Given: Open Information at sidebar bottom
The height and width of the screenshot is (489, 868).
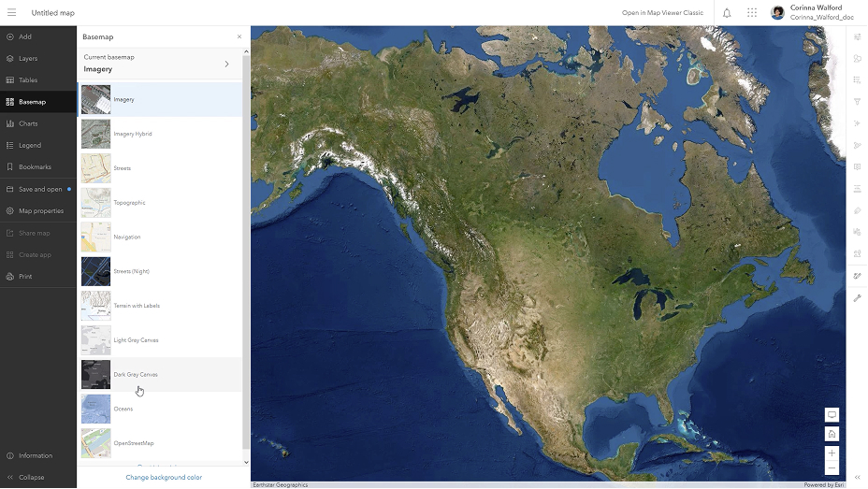Looking at the screenshot, I should point(38,455).
